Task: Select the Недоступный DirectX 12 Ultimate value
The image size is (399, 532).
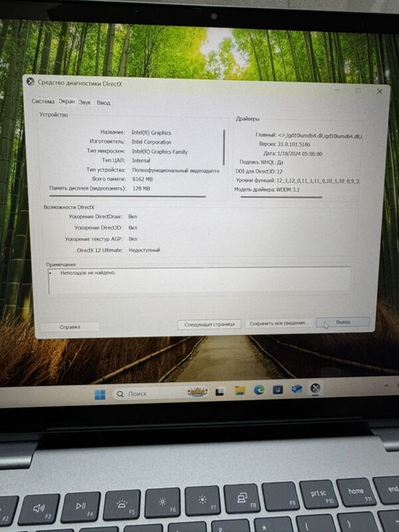Action: tap(144, 250)
